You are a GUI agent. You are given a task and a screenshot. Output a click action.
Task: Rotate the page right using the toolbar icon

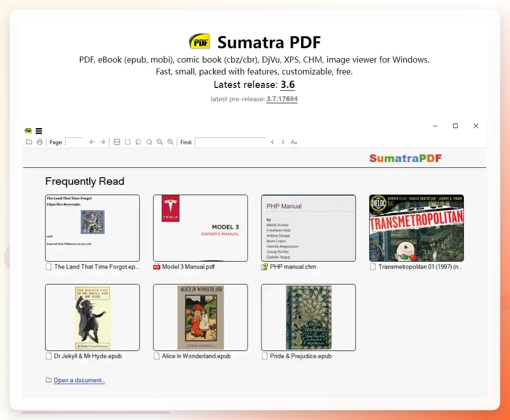(149, 142)
